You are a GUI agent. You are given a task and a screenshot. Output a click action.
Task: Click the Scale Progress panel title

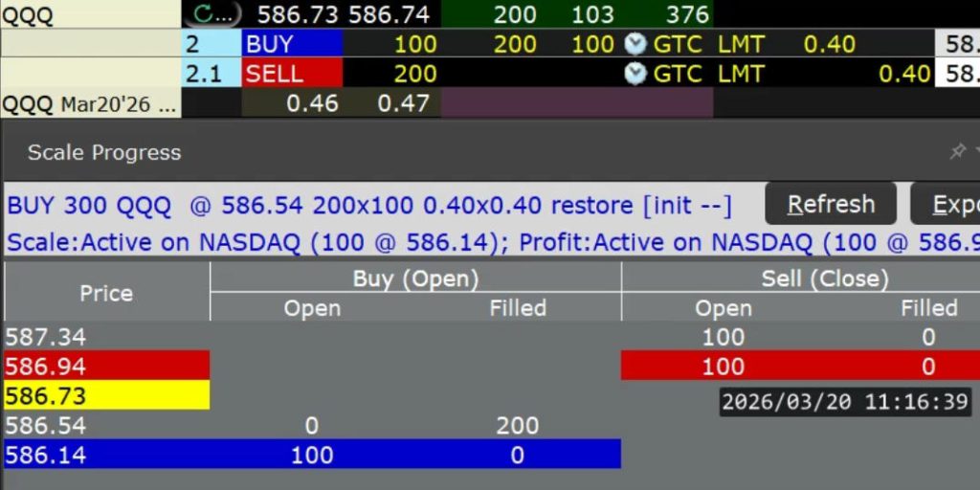click(103, 152)
